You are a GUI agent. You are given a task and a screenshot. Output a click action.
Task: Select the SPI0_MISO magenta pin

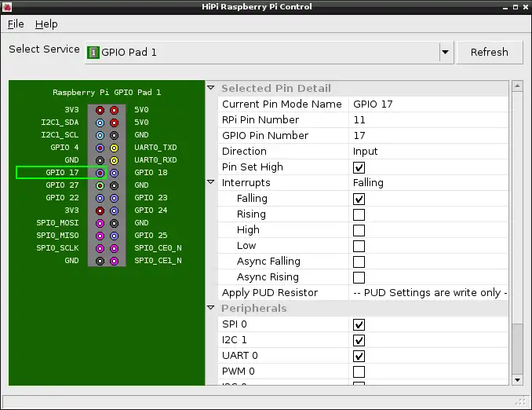point(100,236)
